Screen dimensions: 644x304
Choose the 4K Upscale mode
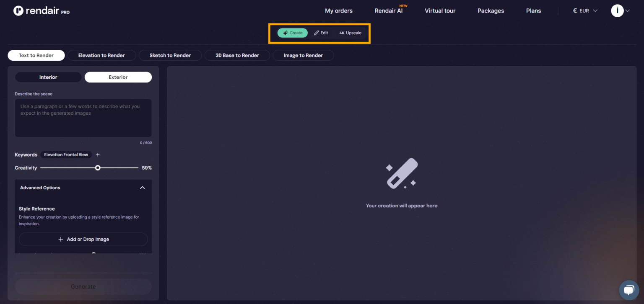[350, 33]
